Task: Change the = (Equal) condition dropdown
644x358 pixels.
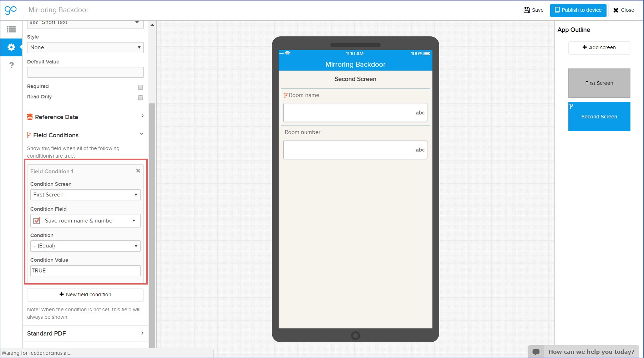Action: tap(85, 246)
